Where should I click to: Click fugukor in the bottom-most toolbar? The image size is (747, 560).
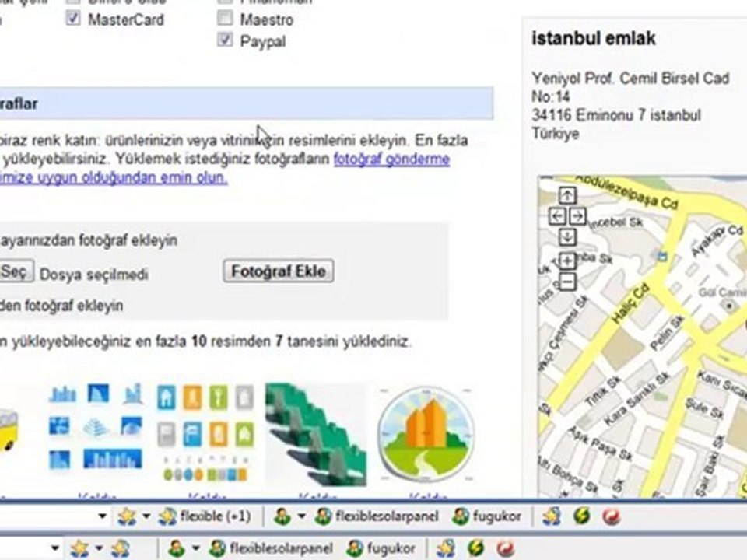381,548
